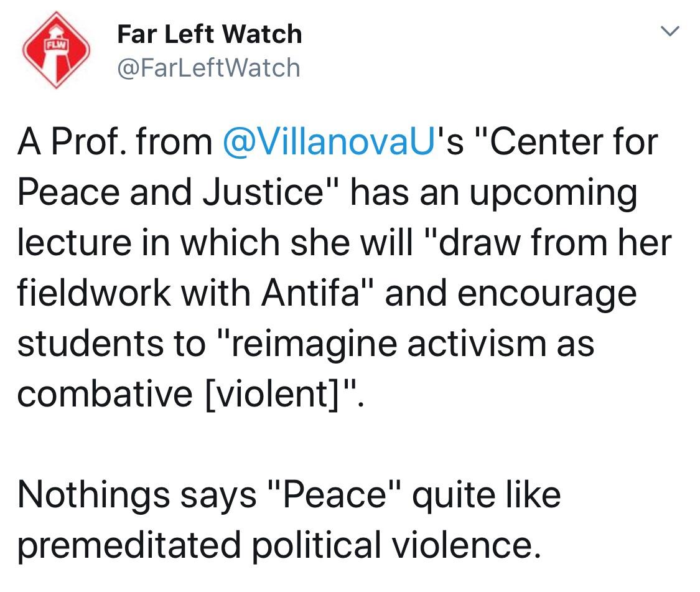
Task: Open the @VillanovaU mention link
Action: tap(329, 142)
